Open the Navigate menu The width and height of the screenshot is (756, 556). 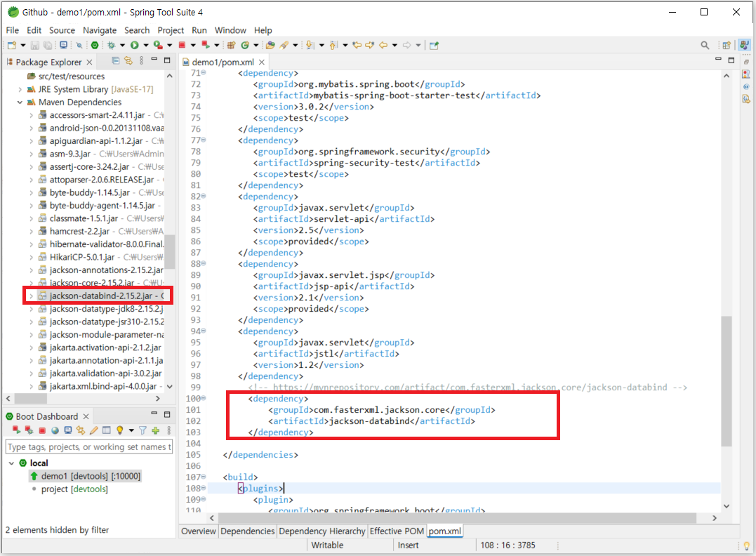[100, 30]
